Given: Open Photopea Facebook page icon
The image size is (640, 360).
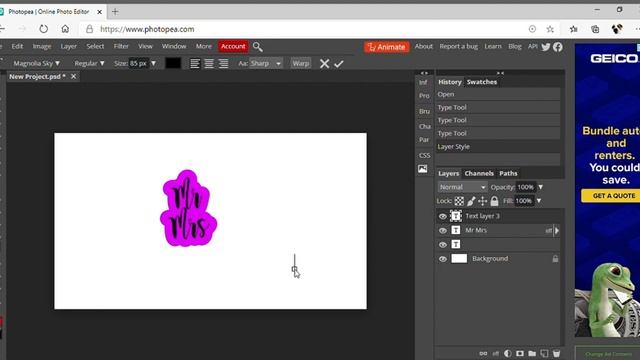Looking at the screenshot, I should [558, 47].
